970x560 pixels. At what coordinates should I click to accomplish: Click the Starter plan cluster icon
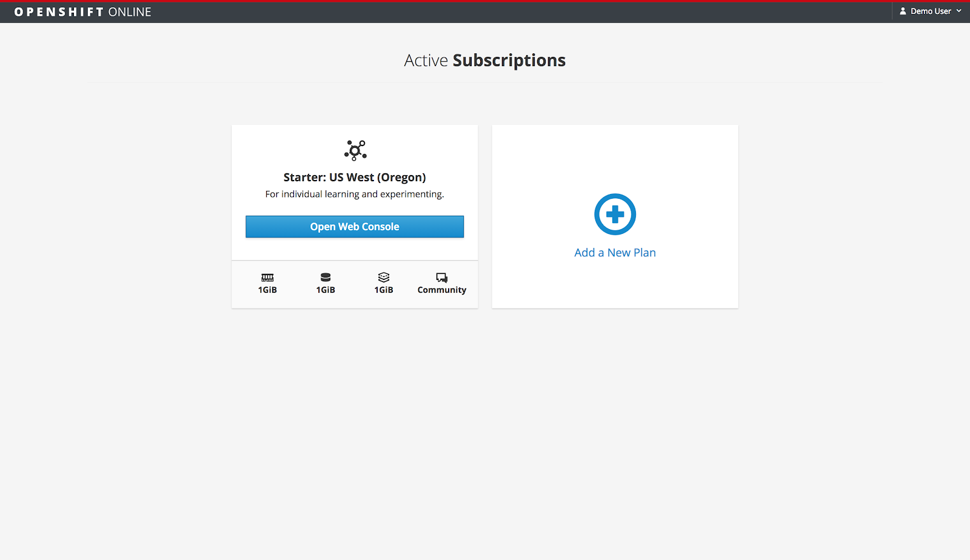(355, 150)
